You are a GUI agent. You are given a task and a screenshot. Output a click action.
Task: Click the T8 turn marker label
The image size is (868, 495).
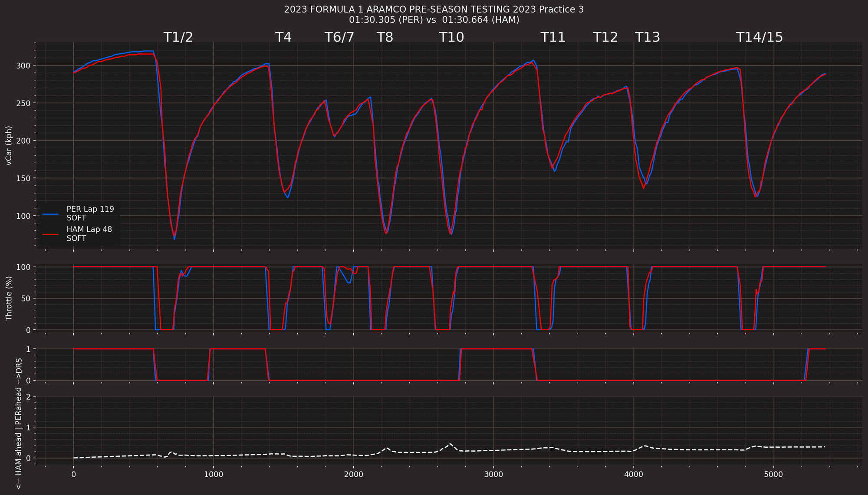pyautogui.click(x=385, y=37)
